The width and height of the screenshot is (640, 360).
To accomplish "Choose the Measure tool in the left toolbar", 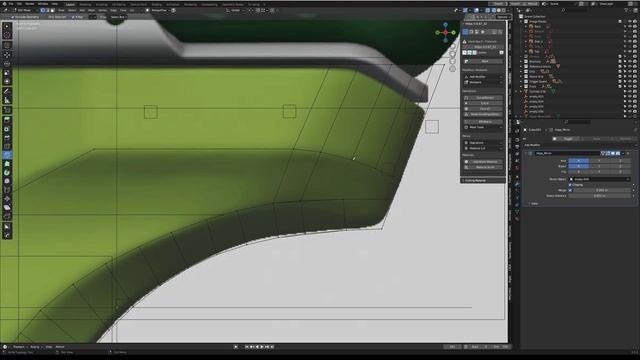I will (x=7, y=100).
